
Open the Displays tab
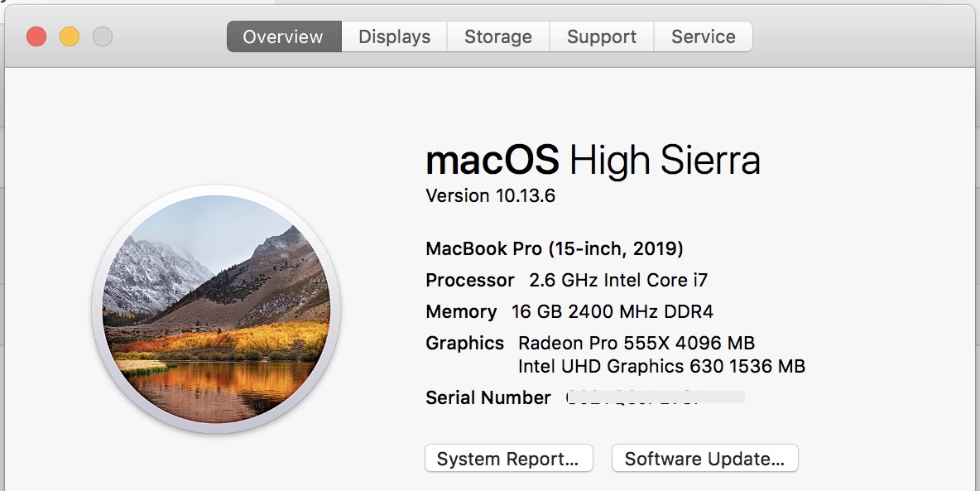point(394,36)
